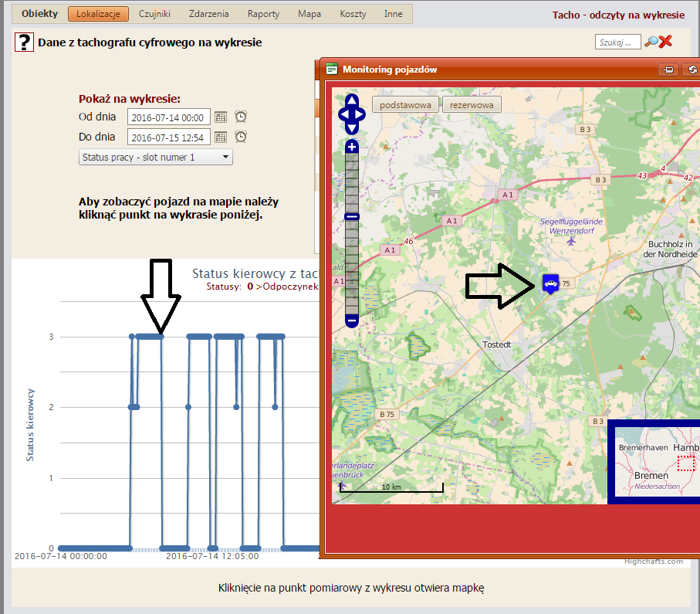This screenshot has width=700, height=614.
Task: Pan the map up with arrow control
Action: pos(351,101)
